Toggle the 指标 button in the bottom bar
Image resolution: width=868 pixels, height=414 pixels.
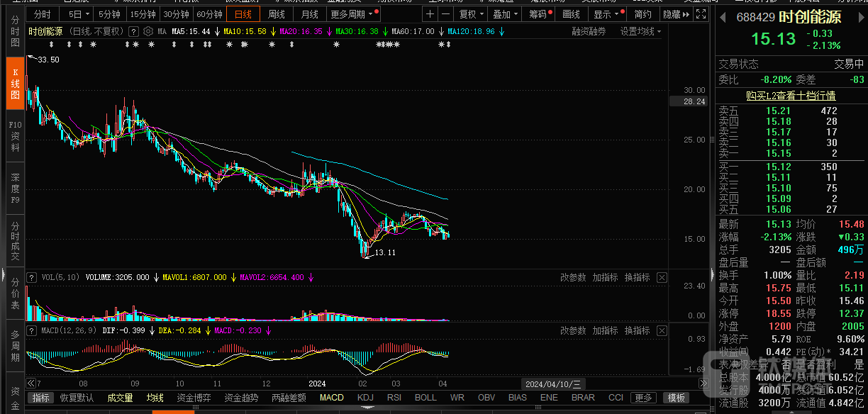41,398
